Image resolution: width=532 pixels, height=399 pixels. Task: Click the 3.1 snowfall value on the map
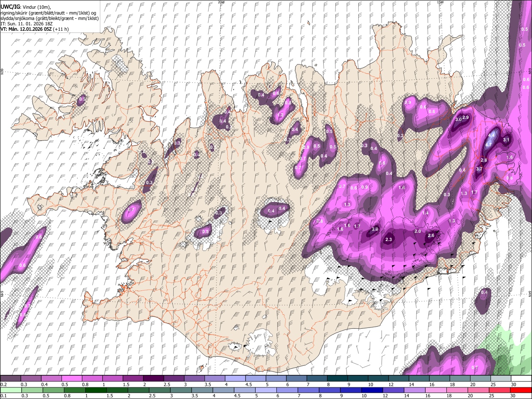click(x=506, y=140)
